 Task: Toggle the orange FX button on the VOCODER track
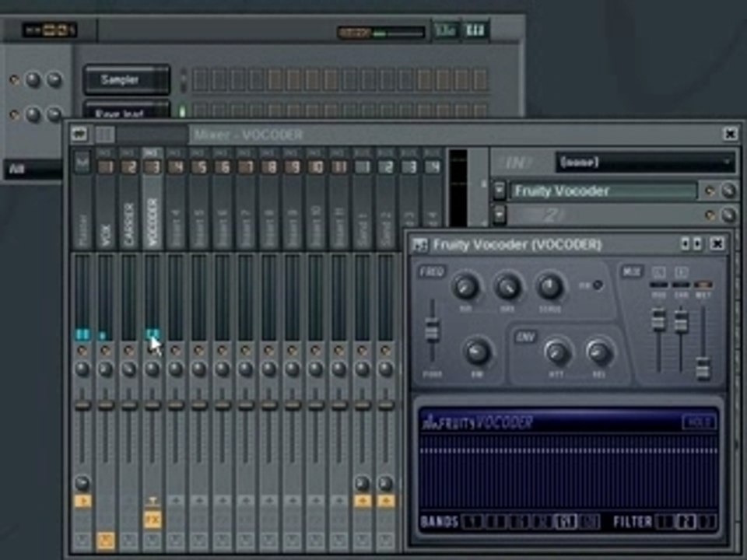tap(152, 520)
